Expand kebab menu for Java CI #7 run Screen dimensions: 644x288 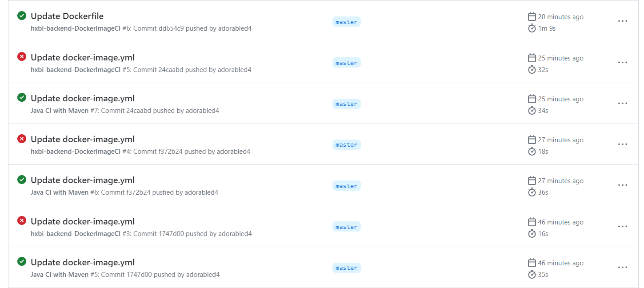pos(622,104)
